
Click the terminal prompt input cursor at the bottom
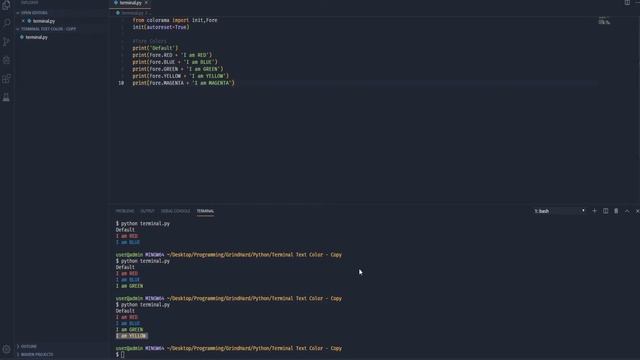[122, 355]
